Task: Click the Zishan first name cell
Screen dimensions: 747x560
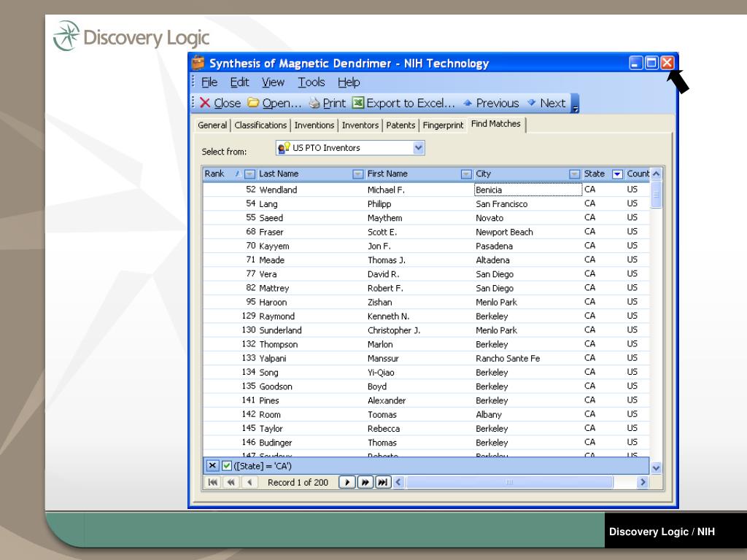Action: (x=419, y=302)
